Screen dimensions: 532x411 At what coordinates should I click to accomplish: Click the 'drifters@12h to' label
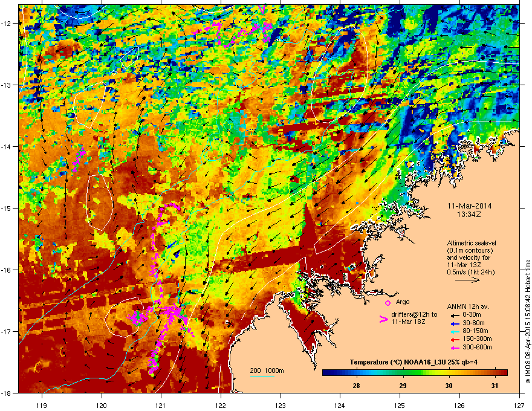click(x=414, y=314)
